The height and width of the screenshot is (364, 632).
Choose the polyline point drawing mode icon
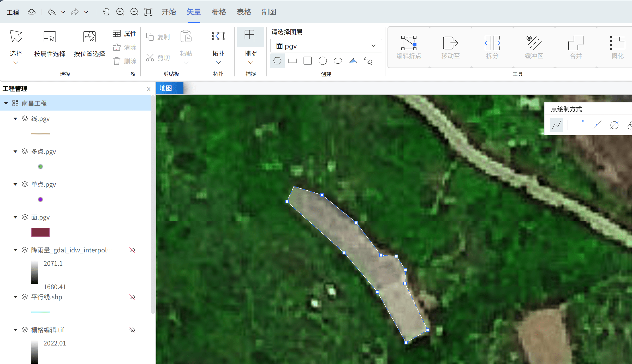coord(556,125)
